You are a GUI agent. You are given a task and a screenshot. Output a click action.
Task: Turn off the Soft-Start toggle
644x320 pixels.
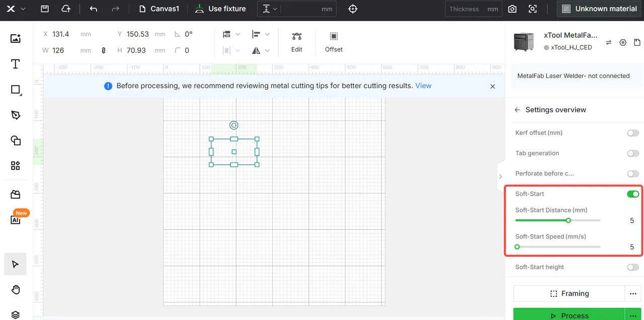point(633,194)
